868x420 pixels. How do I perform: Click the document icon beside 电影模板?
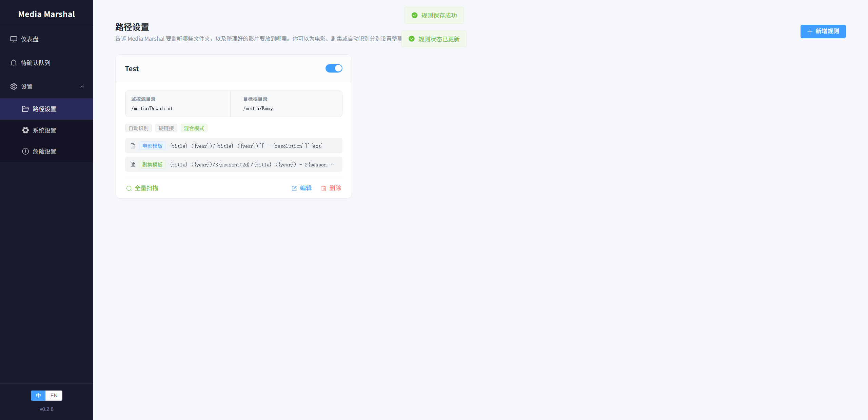(133, 146)
